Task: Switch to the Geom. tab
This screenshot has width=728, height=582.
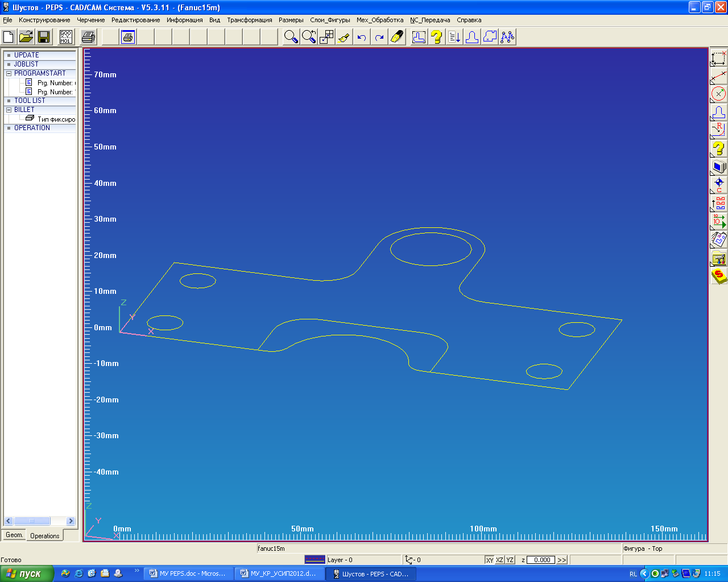Action: tap(14, 535)
